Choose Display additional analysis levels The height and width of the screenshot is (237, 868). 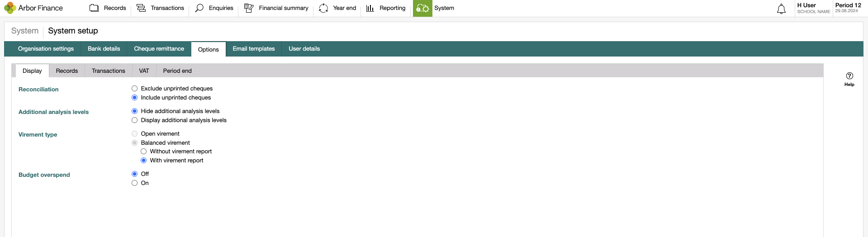(134, 120)
